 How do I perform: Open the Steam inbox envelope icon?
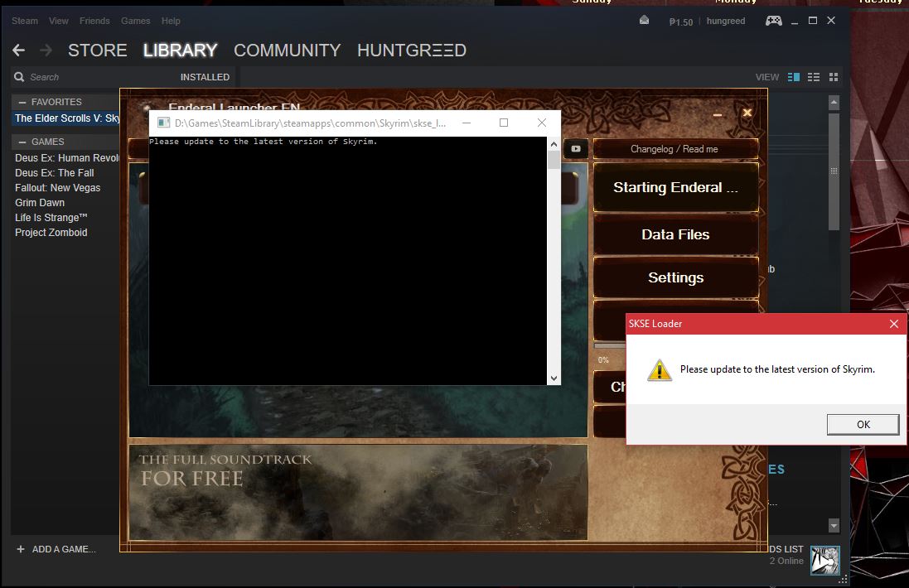coord(645,21)
